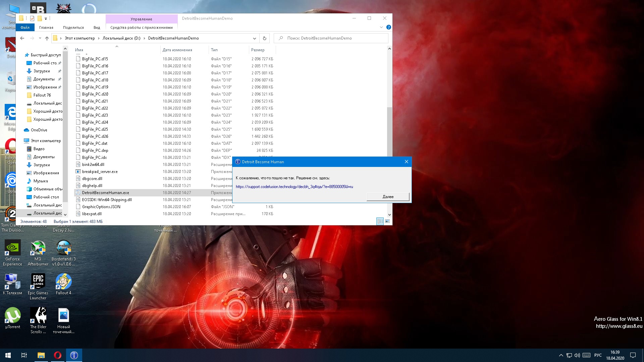Open Видео in navigation pane
Viewport: 644px width, 362px height.
click(39, 149)
